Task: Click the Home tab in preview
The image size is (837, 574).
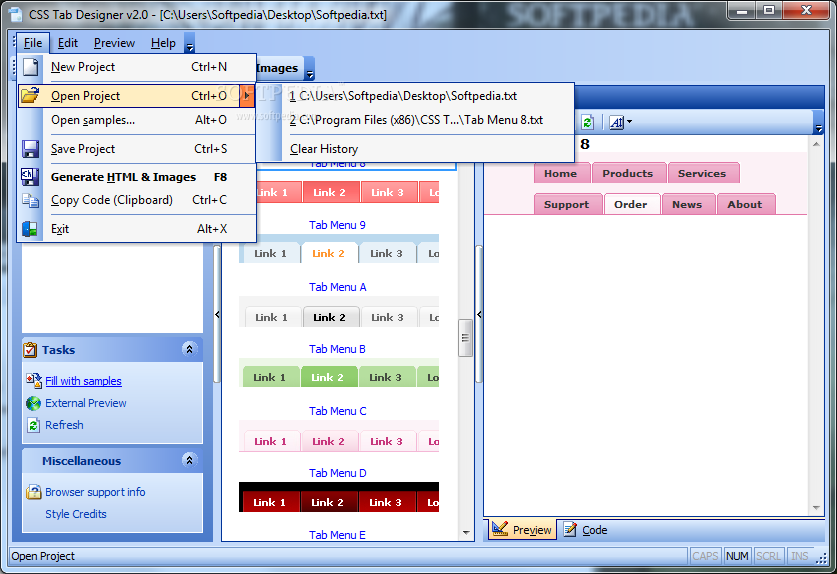Action: click(561, 173)
